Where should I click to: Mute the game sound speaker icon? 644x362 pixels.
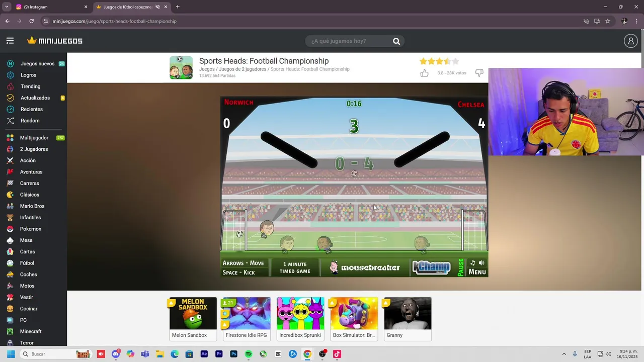point(481,263)
